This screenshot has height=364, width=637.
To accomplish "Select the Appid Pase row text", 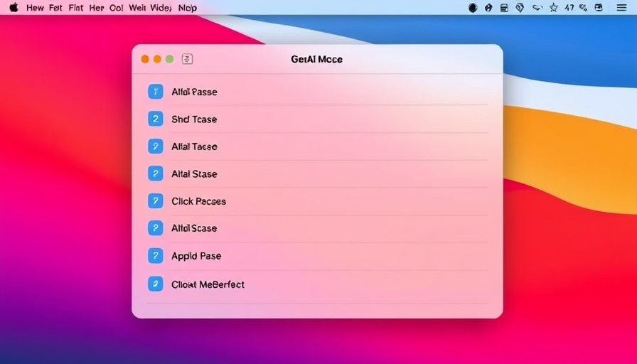I will point(196,256).
